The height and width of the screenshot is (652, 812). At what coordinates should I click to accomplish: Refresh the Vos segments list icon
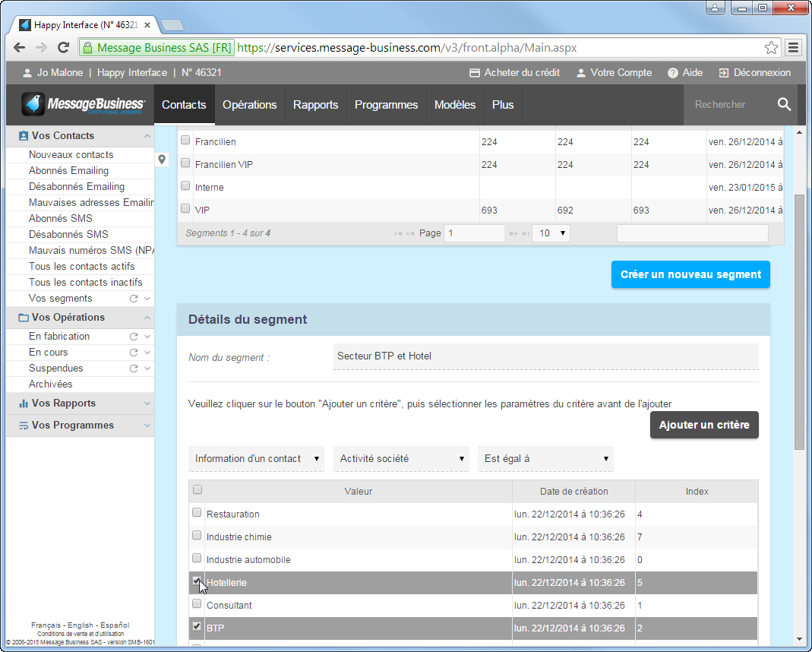[134, 299]
